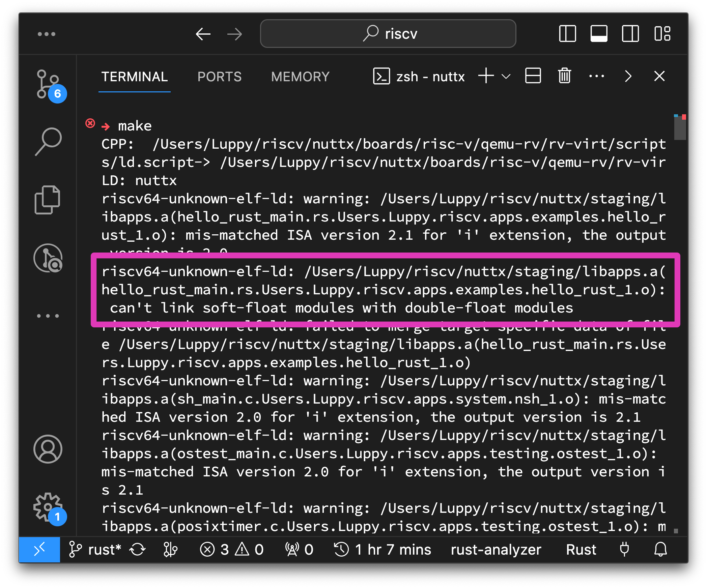Select the zsh - nuttx terminal

(x=419, y=77)
